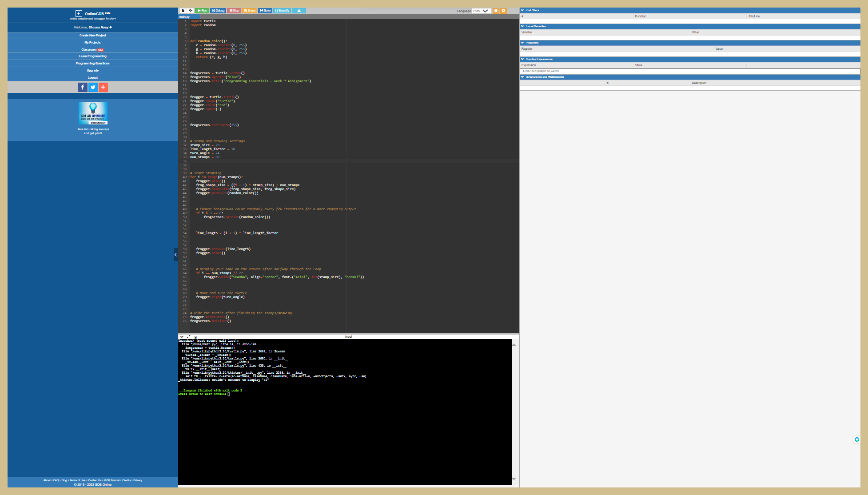Click Logout in the sidebar
The width and height of the screenshot is (868, 495).
[93, 77]
